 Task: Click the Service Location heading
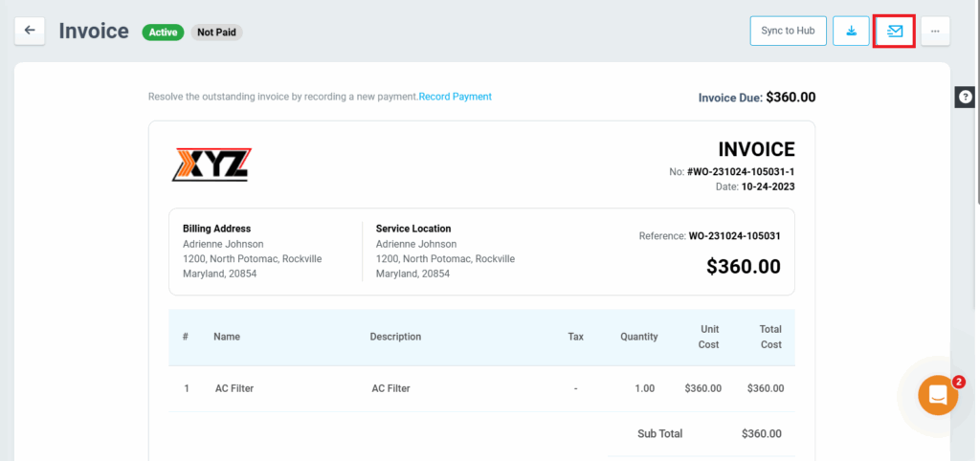[413, 229]
